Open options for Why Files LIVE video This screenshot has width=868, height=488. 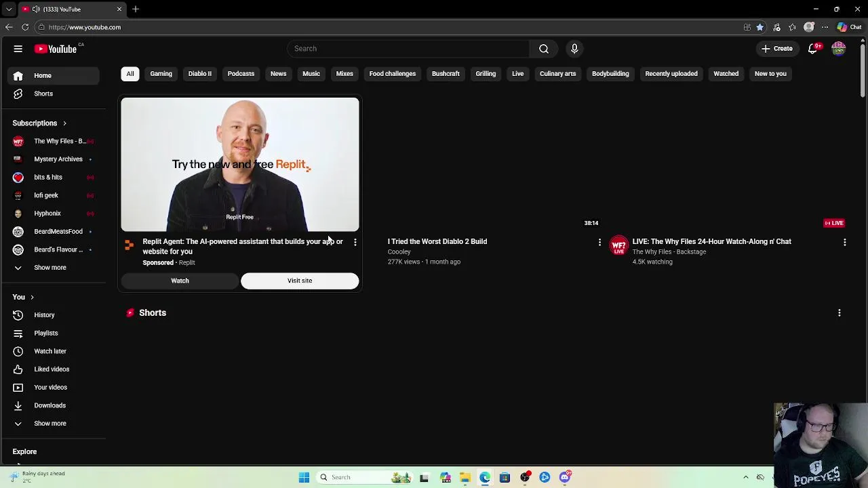(844, 242)
